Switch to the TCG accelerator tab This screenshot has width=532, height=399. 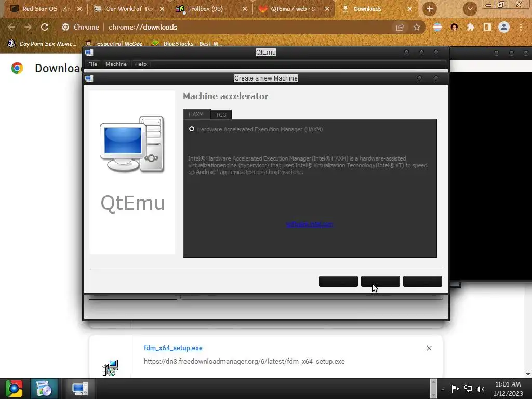(221, 115)
